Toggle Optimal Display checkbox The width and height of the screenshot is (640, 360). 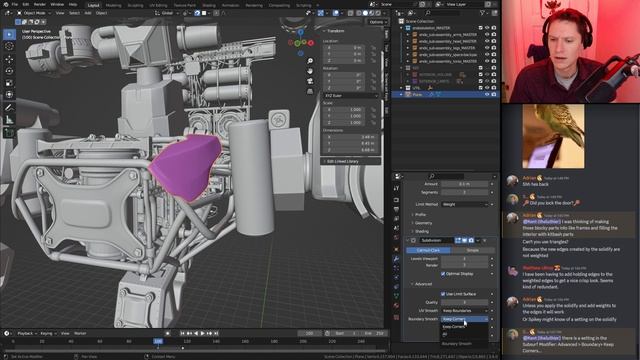443,274
